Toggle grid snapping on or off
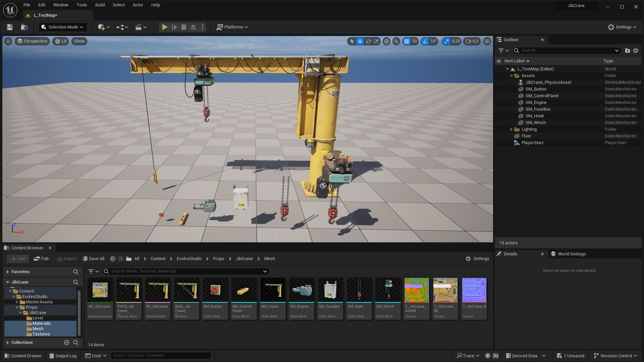644x362 pixels. (407, 41)
